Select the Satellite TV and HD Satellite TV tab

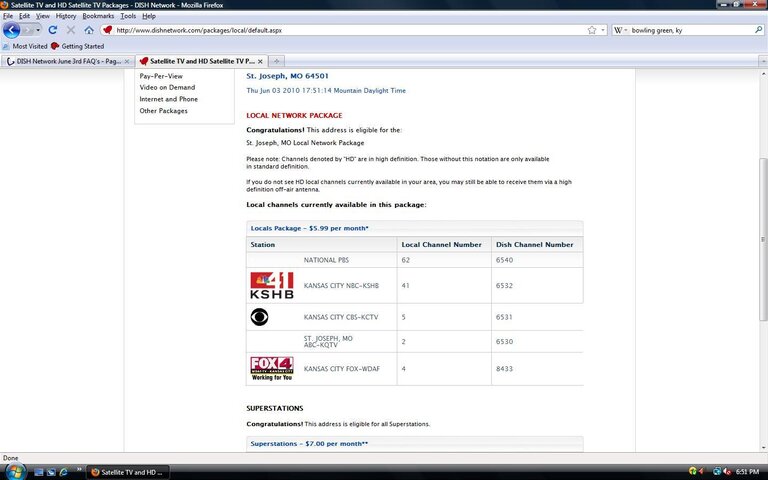click(201, 61)
